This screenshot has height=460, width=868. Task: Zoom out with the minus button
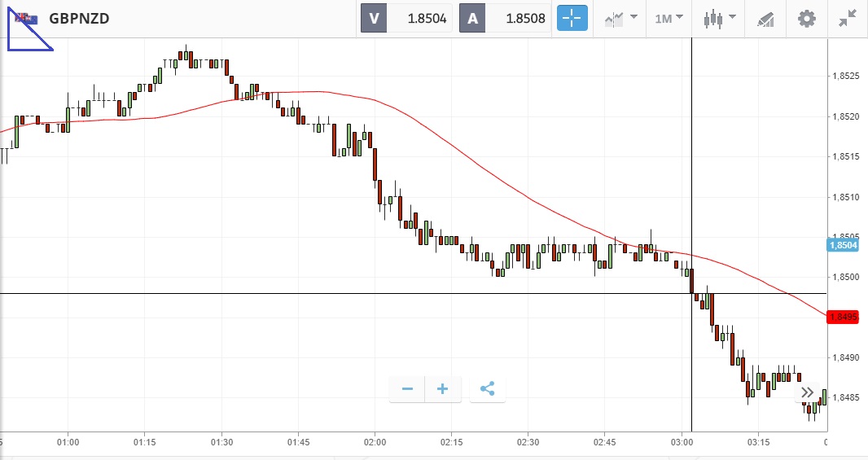pos(407,389)
